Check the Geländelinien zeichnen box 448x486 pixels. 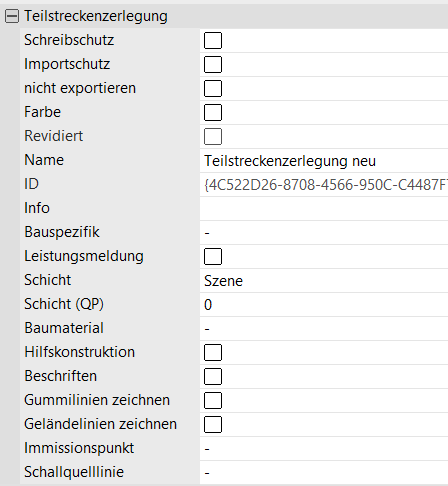[213, 424]
